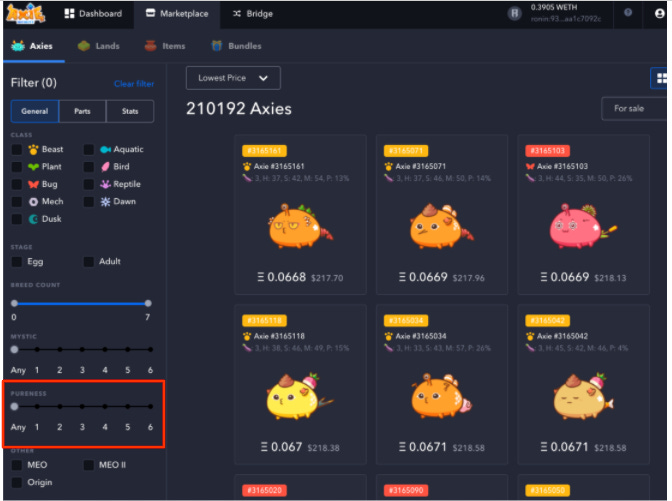Check the Mech class checkbox
This screenshot has height=501, width=672.
coord(17,201)
